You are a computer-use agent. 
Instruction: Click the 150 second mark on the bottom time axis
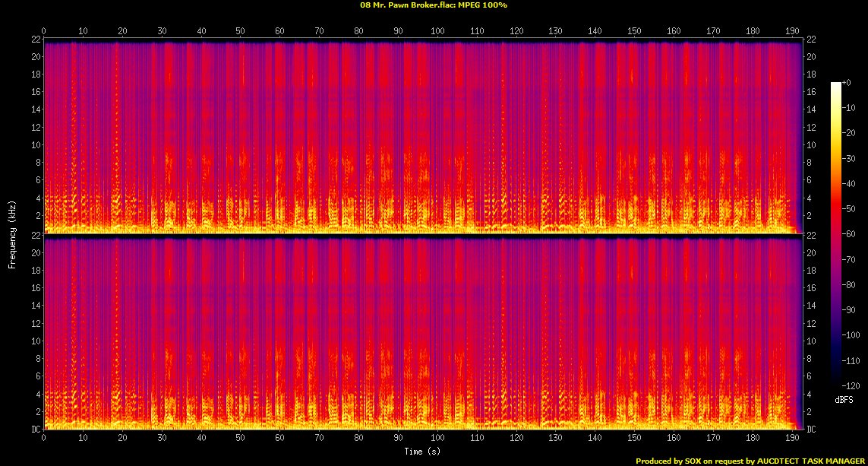634,437
